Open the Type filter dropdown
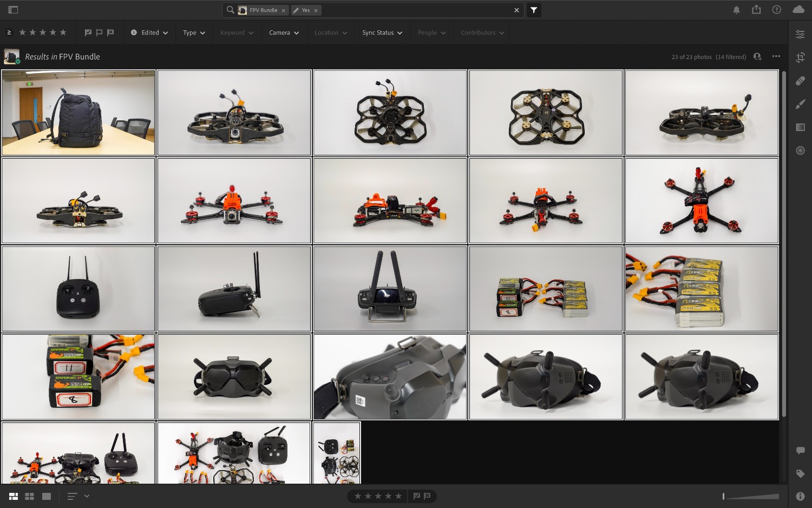Screen dimensions: 812x508 [194, 32]
